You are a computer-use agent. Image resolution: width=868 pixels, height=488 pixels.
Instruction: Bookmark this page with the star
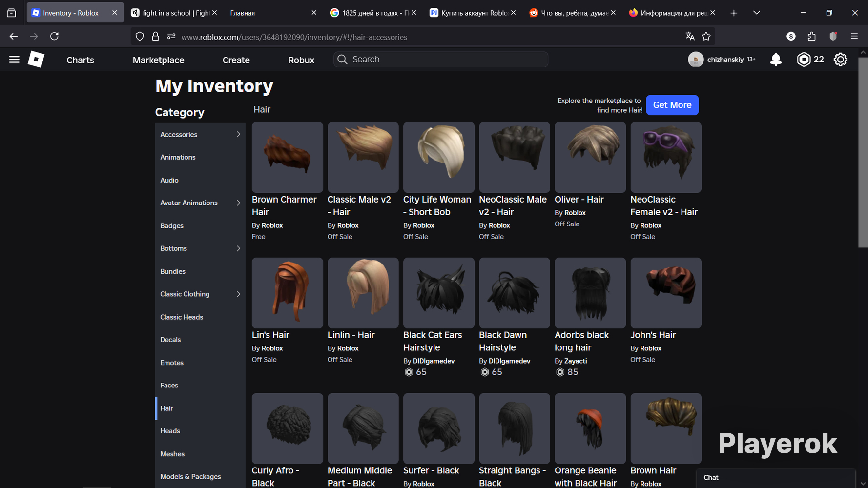[x=706, y=37]
